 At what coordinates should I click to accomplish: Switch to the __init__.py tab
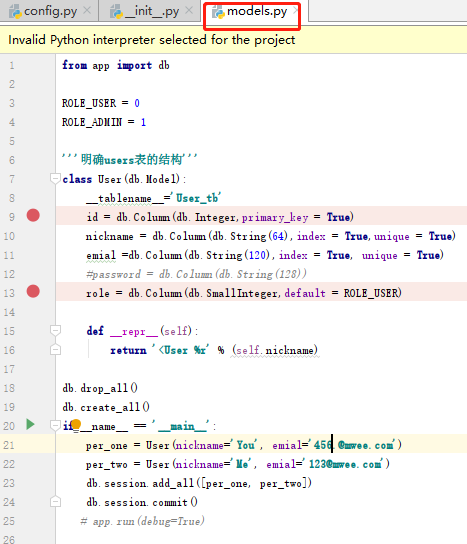click(152, 11)
